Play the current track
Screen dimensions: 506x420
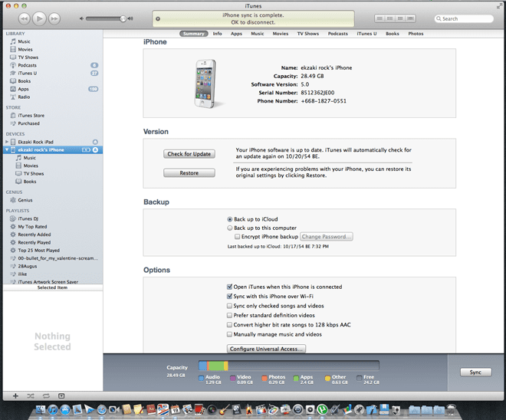tap(39, 18)
